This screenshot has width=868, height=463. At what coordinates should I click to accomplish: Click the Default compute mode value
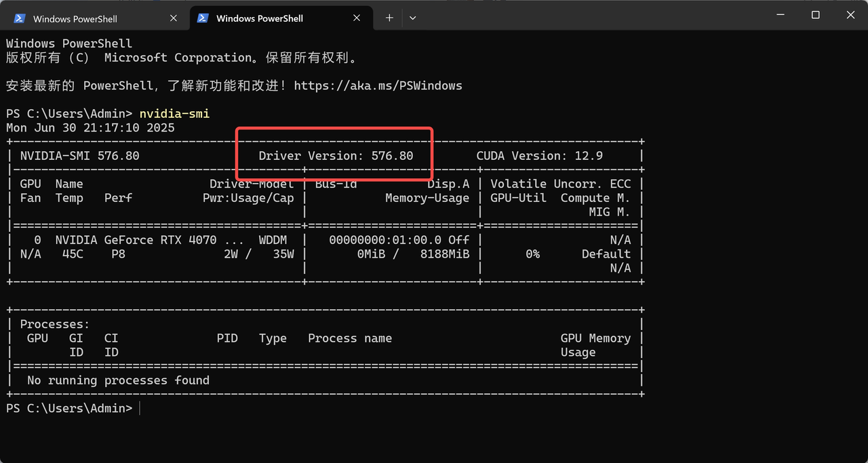(x=606, y=254)
